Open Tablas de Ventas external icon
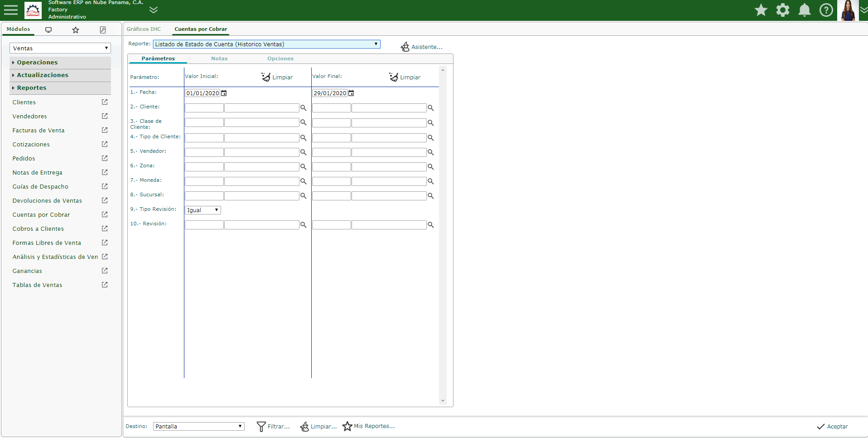Viewport: 868px width, 438px height. point(105,285)
